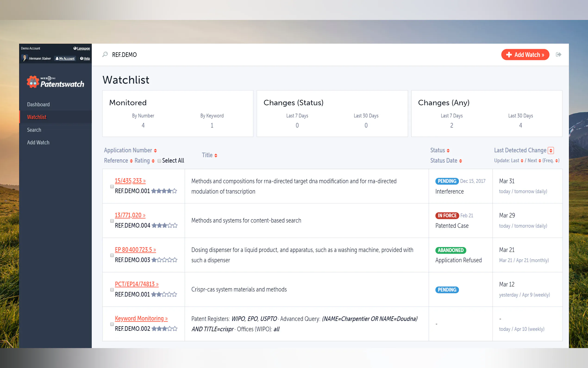Click Hermann Stainer's profile avatar
588x368 pixels.
click(x=25, y=58)
